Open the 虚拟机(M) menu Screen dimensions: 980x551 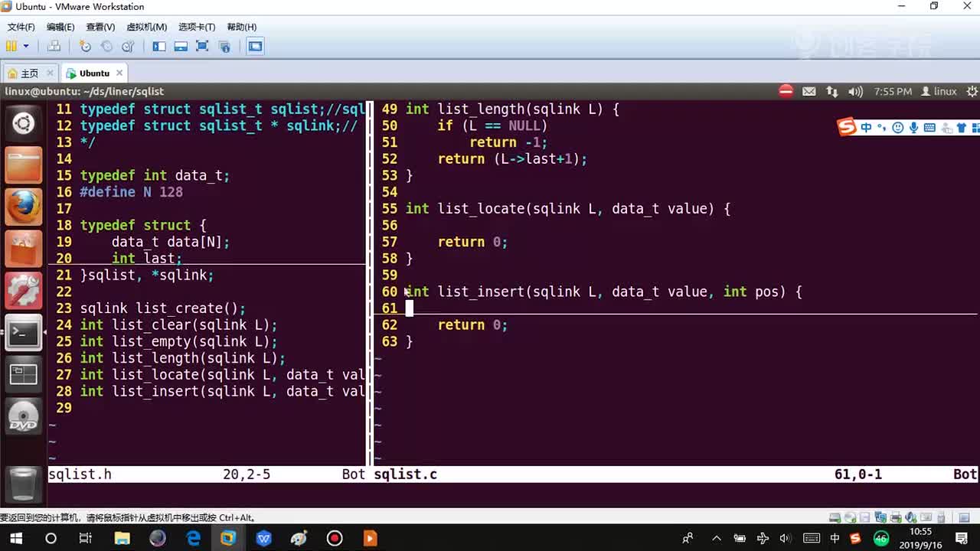146,27
